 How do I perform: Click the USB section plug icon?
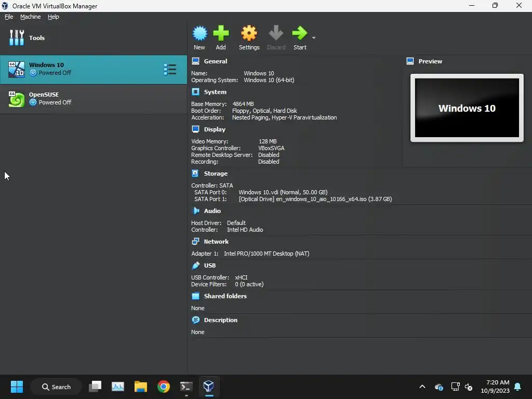coord(195,265)
